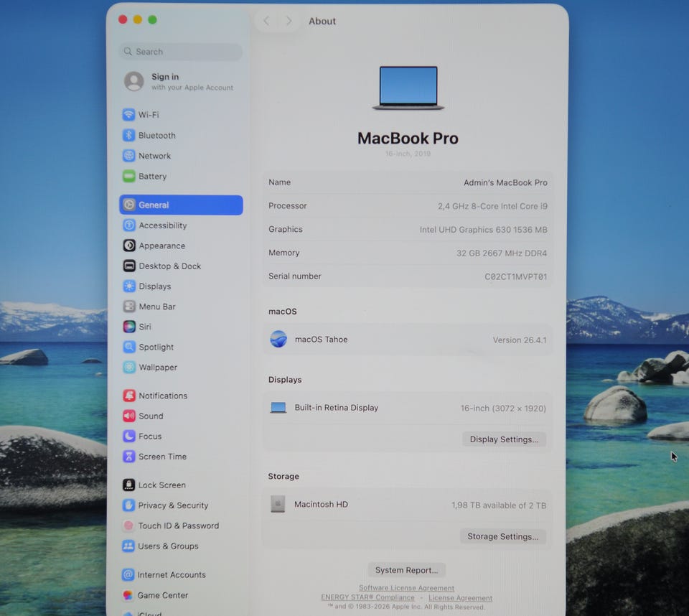Click the MacBook Pro laptop image
This screenshot has height=616, width=689.
tap(408, 88)
